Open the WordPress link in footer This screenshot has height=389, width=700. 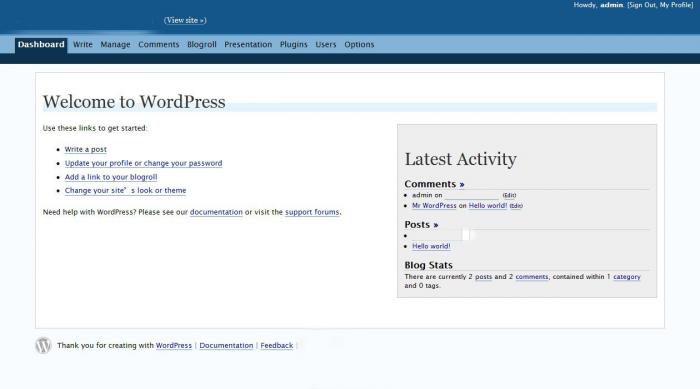[x=174, y=345]
